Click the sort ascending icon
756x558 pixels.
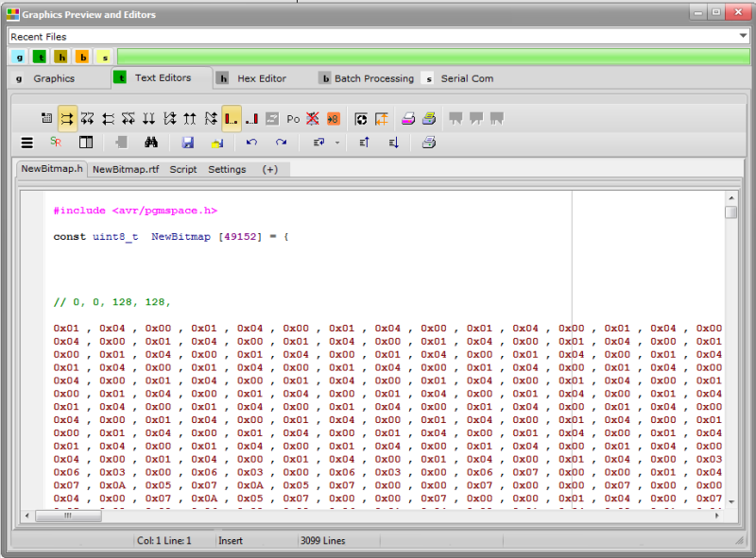[365, 143]
